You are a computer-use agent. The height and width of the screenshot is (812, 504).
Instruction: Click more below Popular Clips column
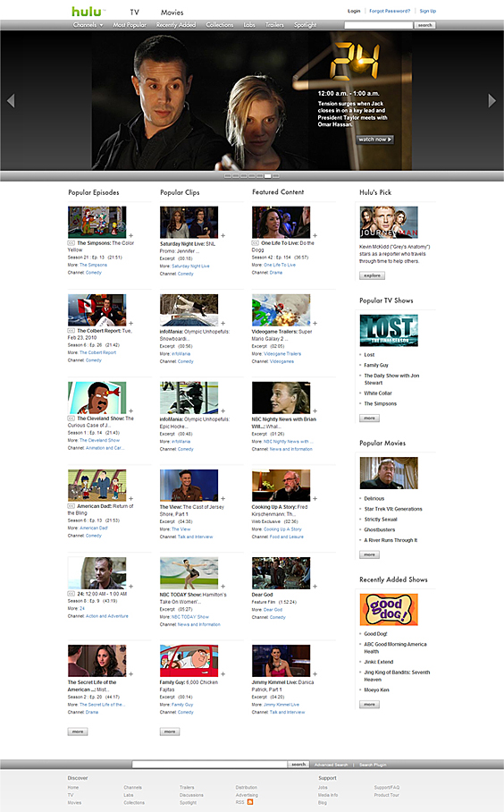point(170,732)
